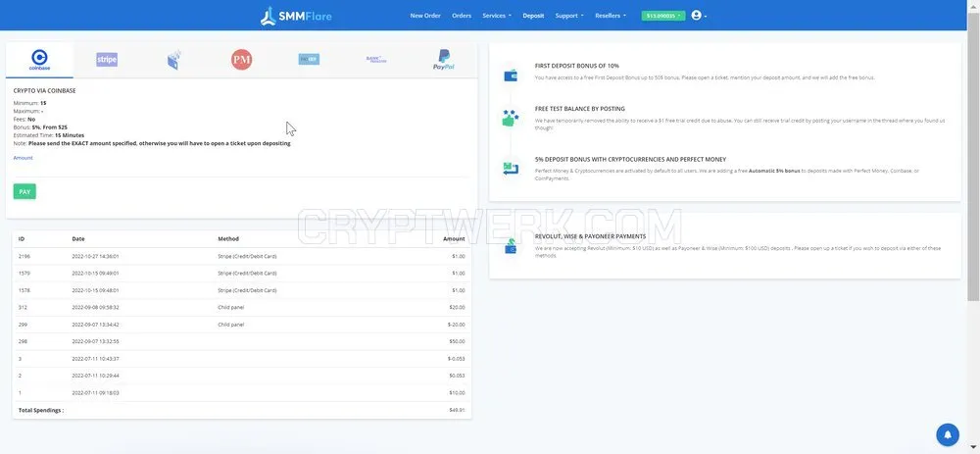Select the Coinbase payment tab
Screen dimensions: 980x454
39,60
